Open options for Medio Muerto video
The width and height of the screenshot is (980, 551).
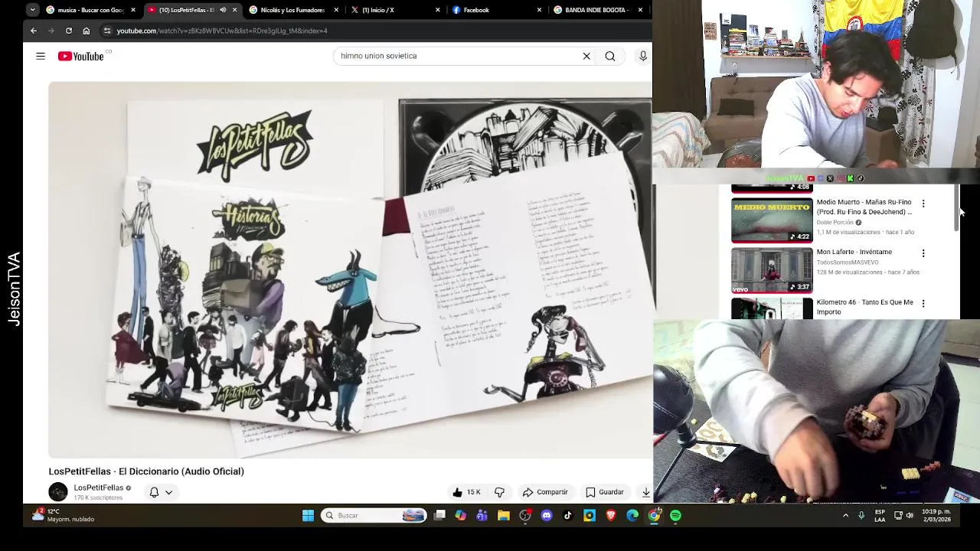923,204
